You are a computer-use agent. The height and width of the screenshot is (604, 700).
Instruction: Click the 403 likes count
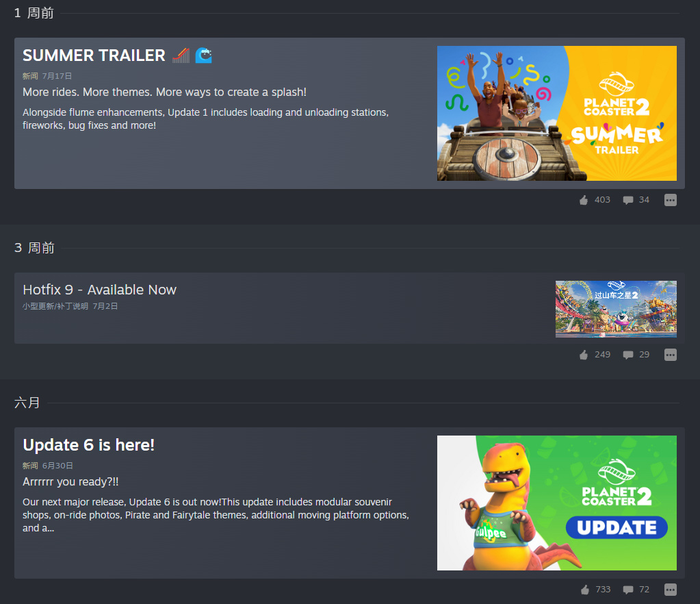point(602,200)
